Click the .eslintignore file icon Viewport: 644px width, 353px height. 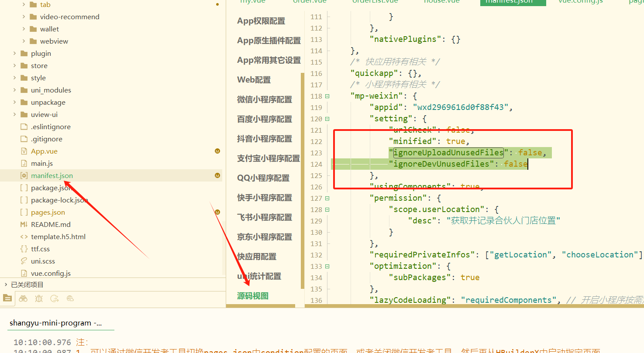[x=24, y=127]
